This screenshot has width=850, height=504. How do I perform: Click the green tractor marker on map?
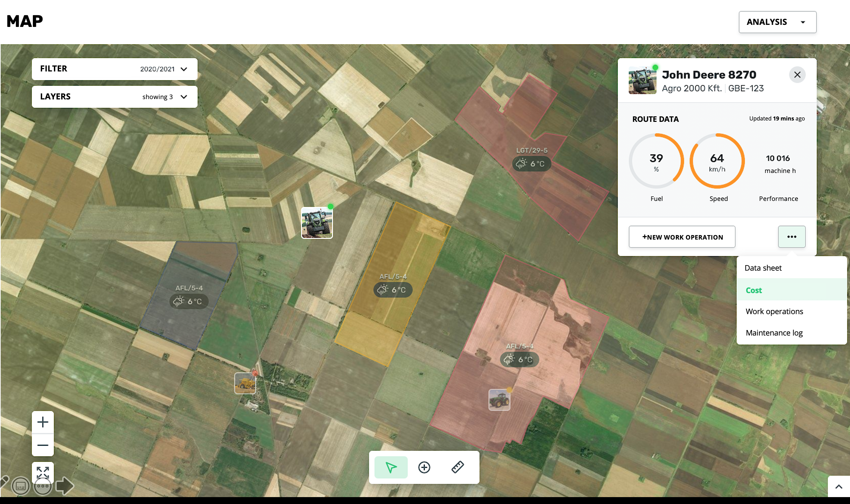pos(317,223)
